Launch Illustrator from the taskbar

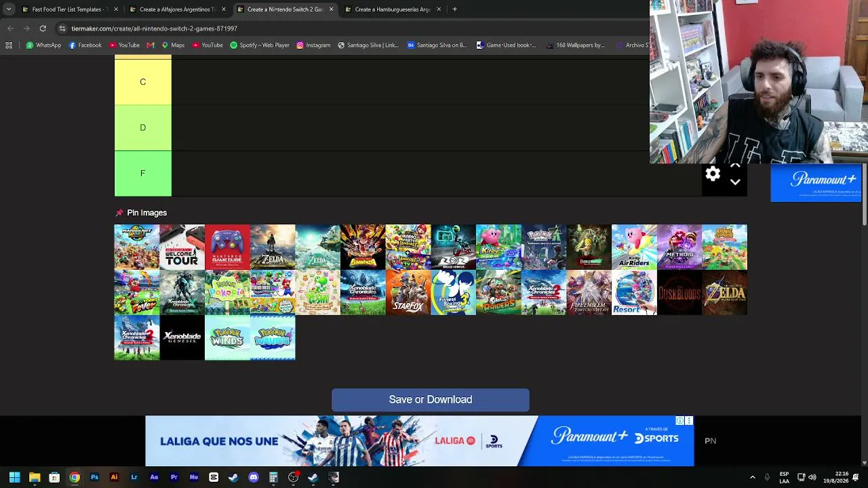[114, 477]
